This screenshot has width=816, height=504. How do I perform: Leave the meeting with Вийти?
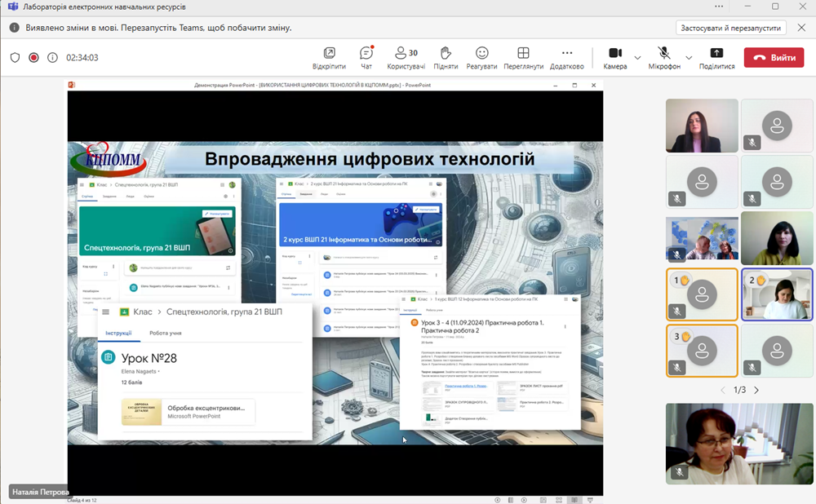[773, 57]
